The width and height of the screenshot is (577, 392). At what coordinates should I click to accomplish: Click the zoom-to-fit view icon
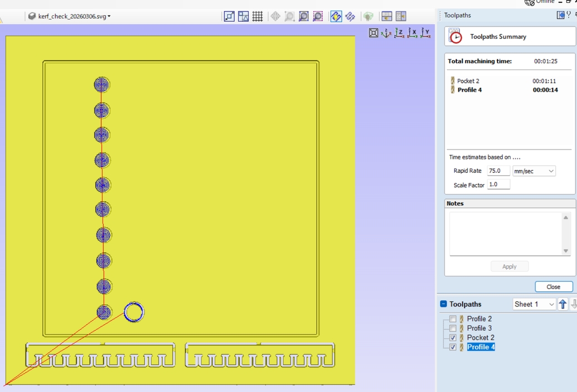click(x=373, y=33)
